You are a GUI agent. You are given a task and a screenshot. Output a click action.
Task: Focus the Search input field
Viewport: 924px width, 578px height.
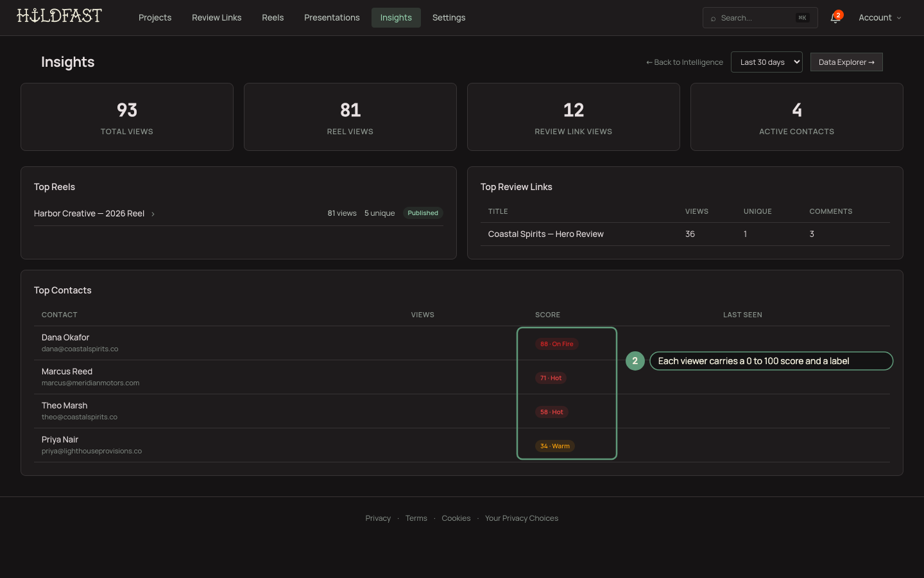(x=760, y=18)
